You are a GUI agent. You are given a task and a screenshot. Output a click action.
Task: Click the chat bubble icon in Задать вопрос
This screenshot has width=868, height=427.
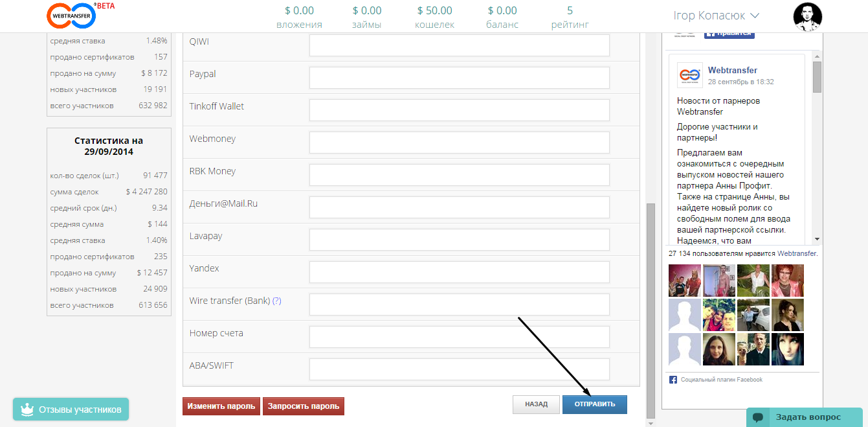(759, 417)
